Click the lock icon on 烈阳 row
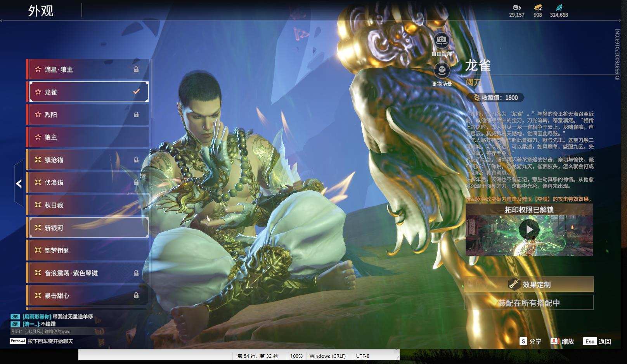The width and height of the screenshot is (627, 364). (136, 114)
